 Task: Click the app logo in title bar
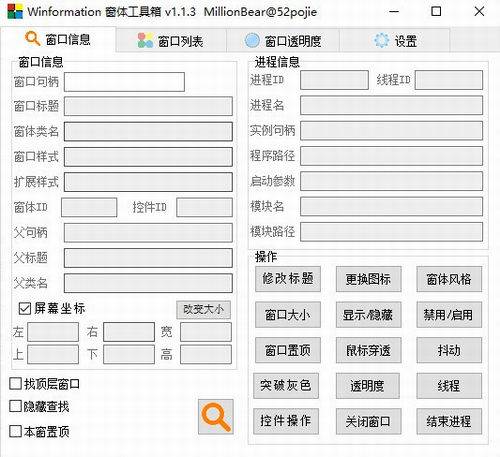point(15,12)
